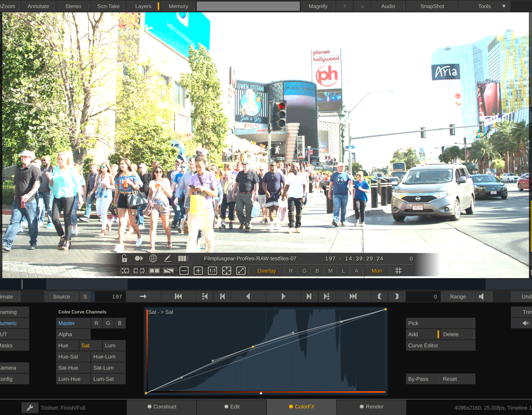Click the white triangle marker under curve
The image size is (532, 415).
[261, 393]
